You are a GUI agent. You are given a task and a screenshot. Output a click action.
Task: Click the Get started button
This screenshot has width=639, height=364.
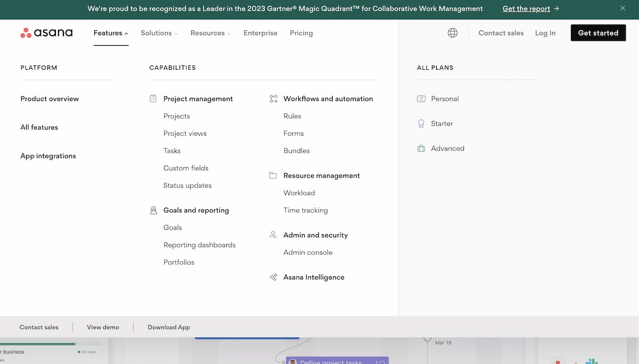point(598,32)
